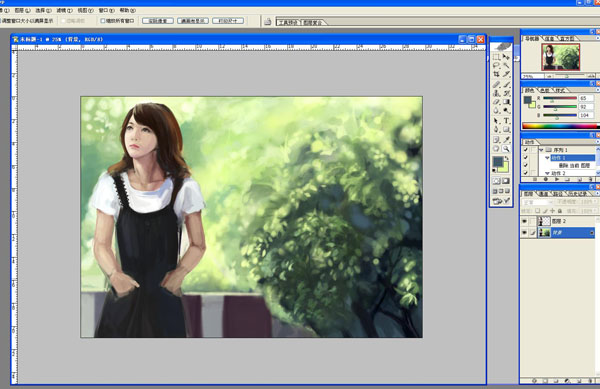
Task: Open the 滤镜 menu
Action: point(64,10)
